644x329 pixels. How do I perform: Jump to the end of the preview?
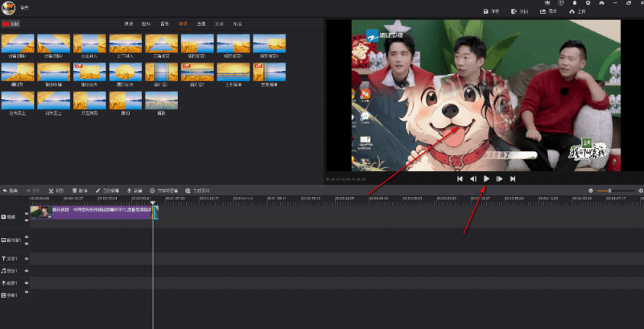[513, 179]
